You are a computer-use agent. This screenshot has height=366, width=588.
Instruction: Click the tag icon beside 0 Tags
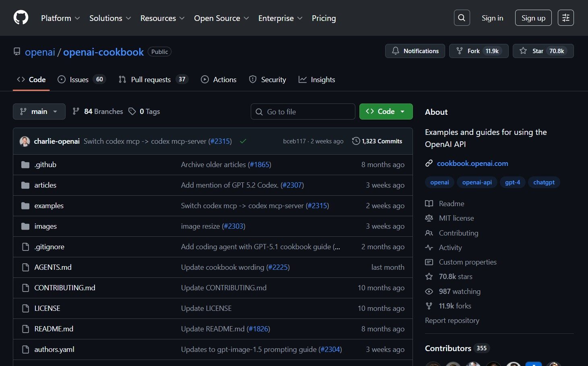(132, 112)
